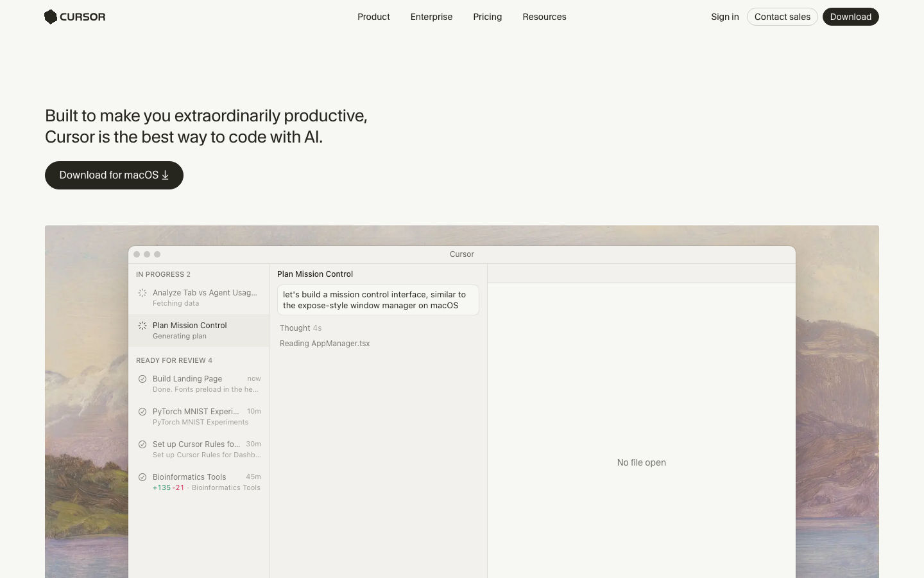Screen dimensions: 924x578
Task: Click the checkmark icon beside Set up Cursor Rules
Action: tap(142, 444)
